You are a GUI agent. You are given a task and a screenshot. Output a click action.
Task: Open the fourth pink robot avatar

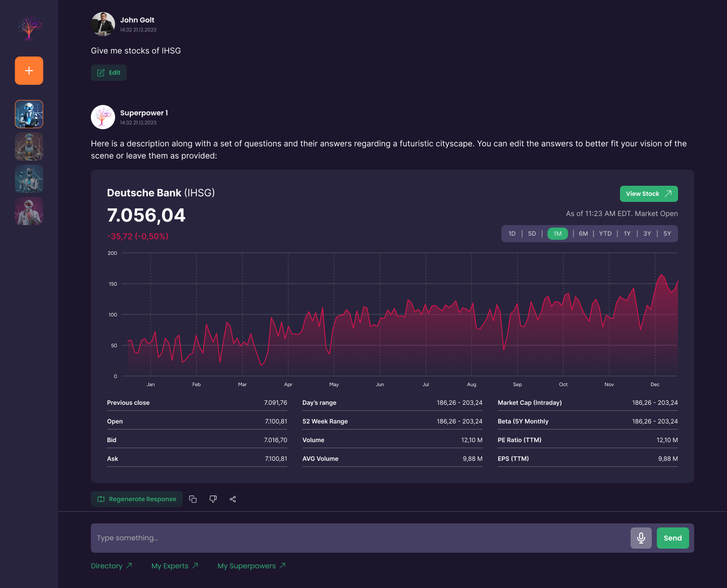[29, 211]
